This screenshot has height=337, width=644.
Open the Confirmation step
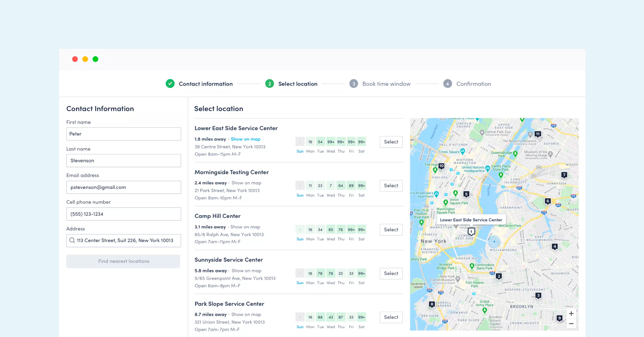(x=473, y=84)
